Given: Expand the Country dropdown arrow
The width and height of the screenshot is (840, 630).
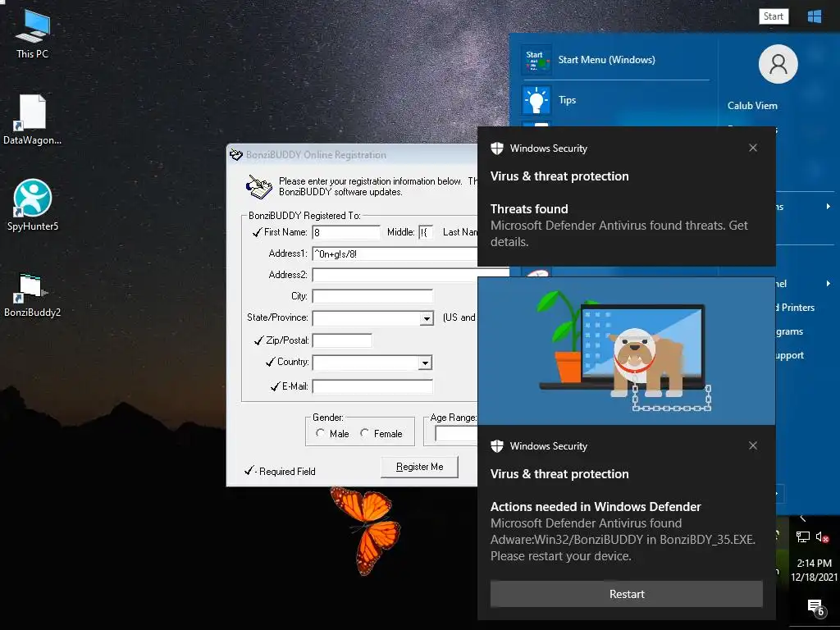Looking at the screenshot, I should pyautogui.click(x=426, y=363).
